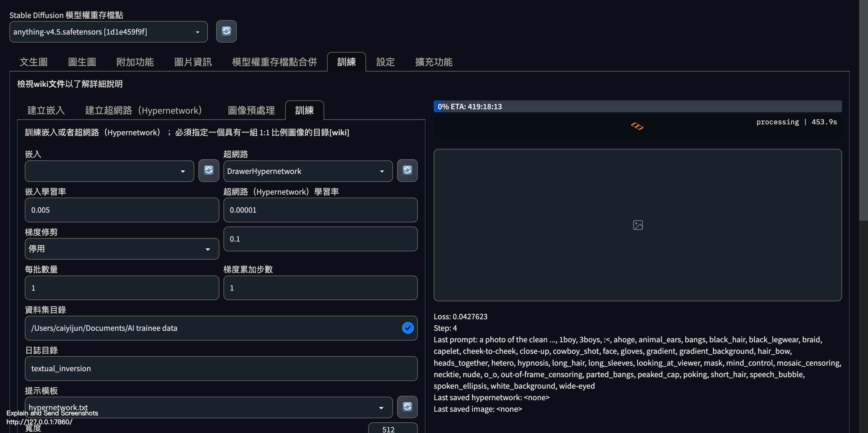Viewport: 868px width, 433px height.
Task: Refresh the Stable Diffusion checkpoint list
Action: (226, 32)
